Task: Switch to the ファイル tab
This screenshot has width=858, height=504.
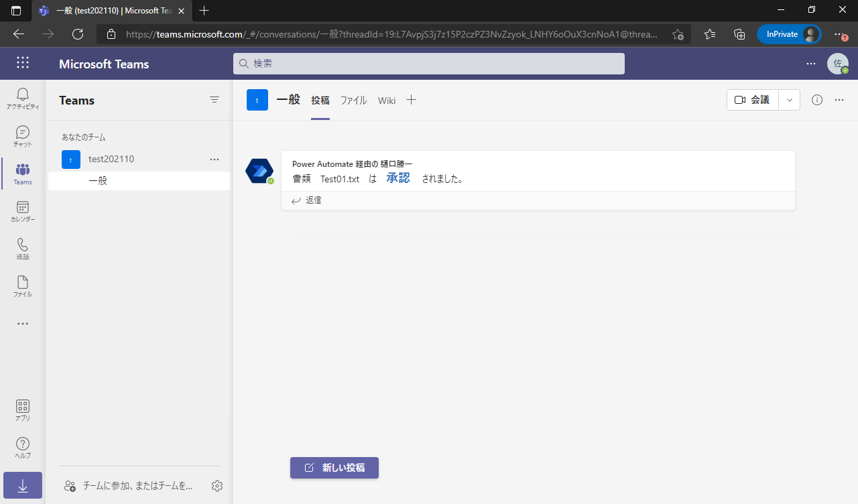Action: click(353, 100)
